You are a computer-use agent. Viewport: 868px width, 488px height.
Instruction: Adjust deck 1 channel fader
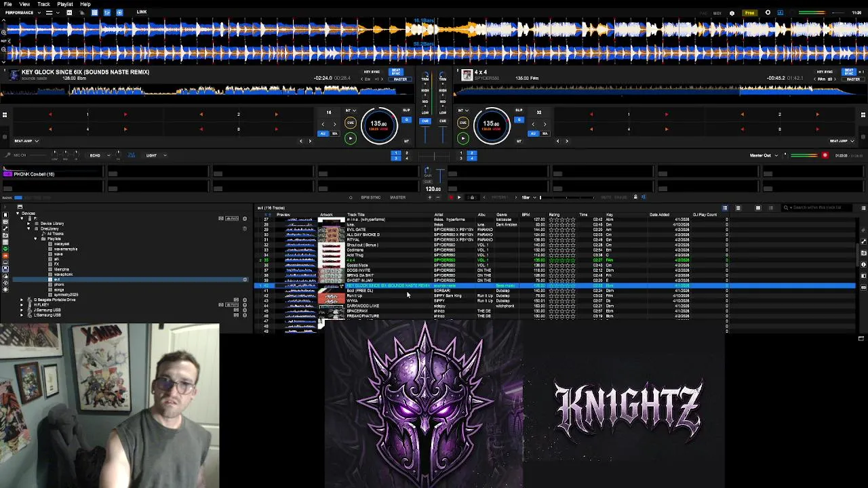point(426,136)
